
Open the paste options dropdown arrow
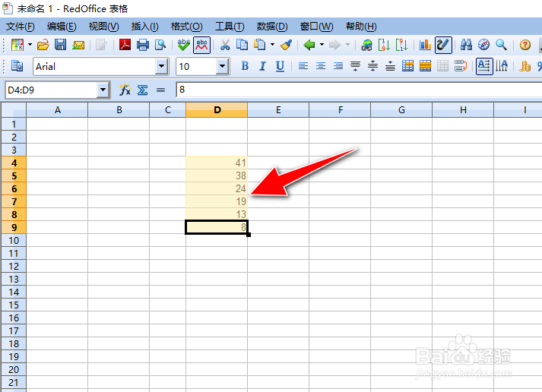(x=272, y=45)
